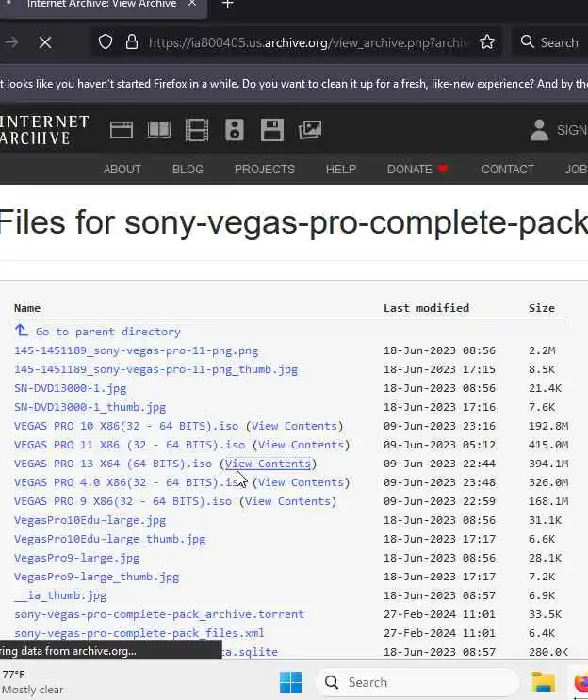Open the weather widget showing 77°F

[32, 682]
